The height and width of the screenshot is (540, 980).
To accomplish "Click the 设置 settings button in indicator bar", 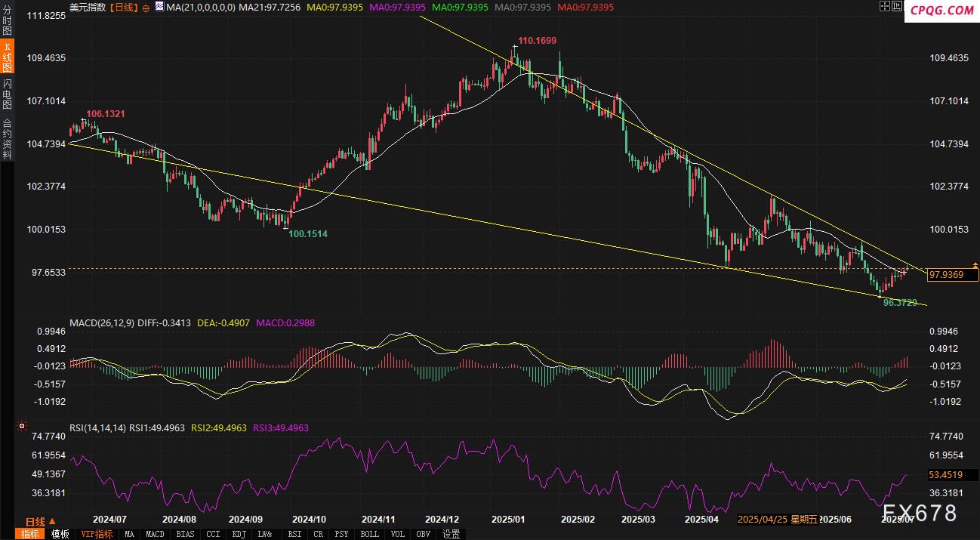I will 451,534.
